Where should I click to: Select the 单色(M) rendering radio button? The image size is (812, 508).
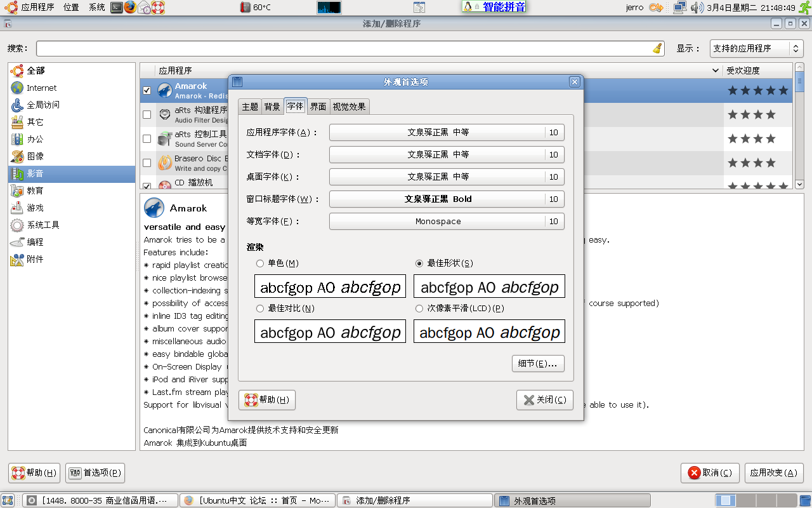click(x=260, y=263)
